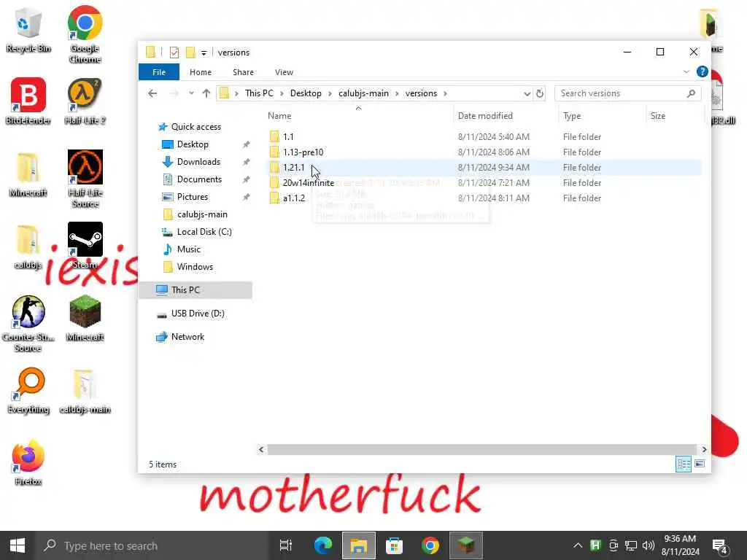Image resolution: width=747 pixels, height=560 pixels.
Task: Select the 20w14infinite folder
Action: (x=484, y=183)
